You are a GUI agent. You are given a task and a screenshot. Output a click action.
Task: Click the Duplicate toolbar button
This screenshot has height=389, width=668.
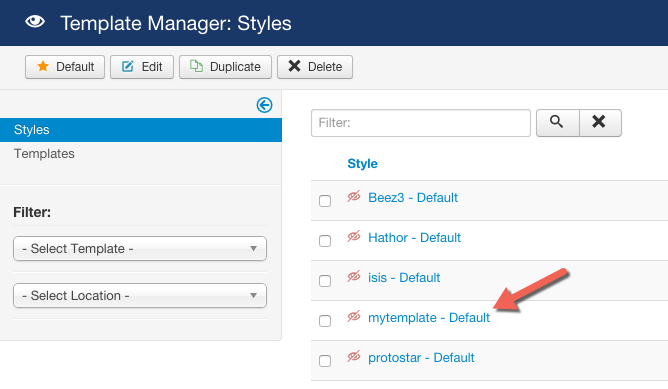(225, 67)
